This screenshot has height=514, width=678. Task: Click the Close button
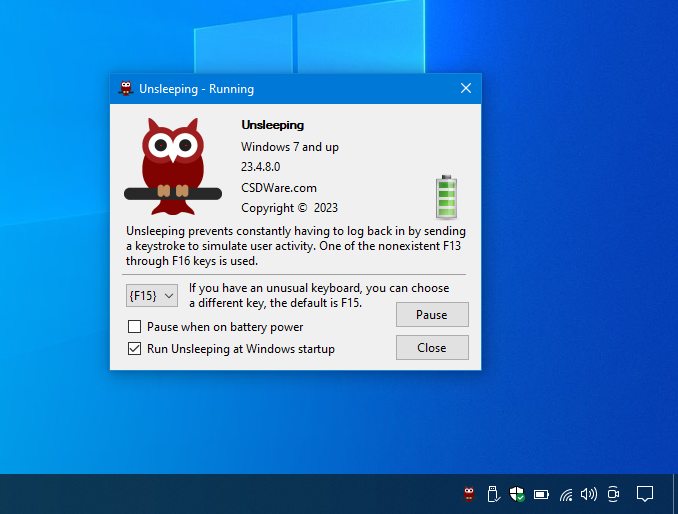pos(432,348)
